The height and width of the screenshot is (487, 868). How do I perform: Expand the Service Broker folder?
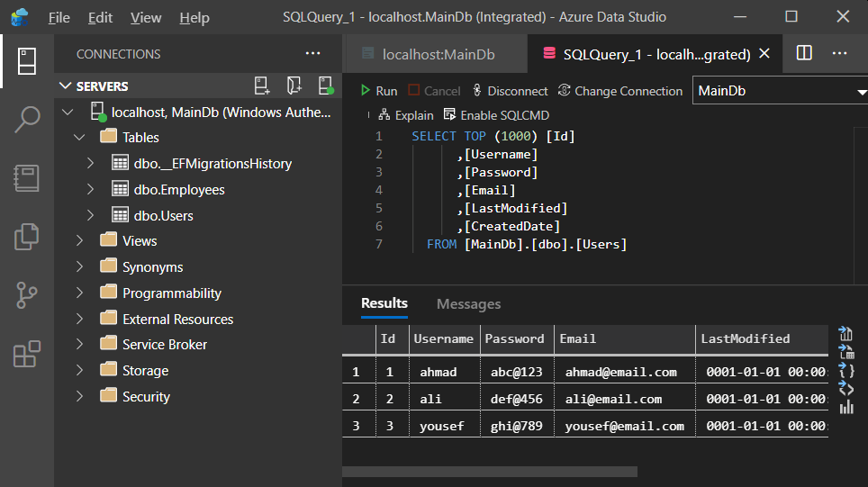[x=80, y=344]
